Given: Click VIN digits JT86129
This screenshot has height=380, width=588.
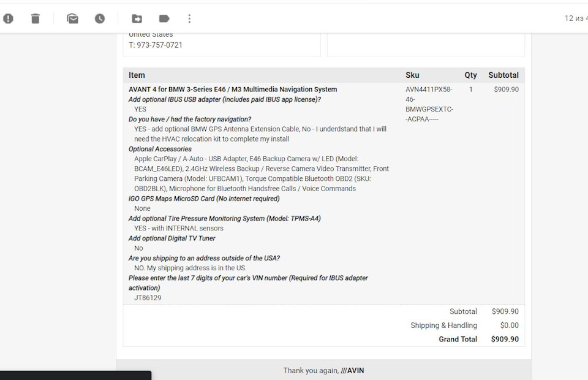Looking at the screenshot, I should click(x=148, y=298).
